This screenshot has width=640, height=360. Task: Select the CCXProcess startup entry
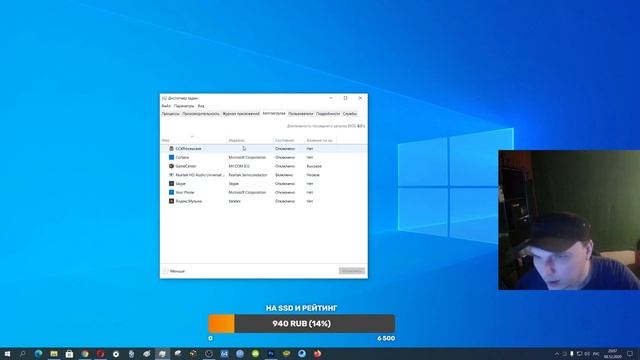click(264, 149)
